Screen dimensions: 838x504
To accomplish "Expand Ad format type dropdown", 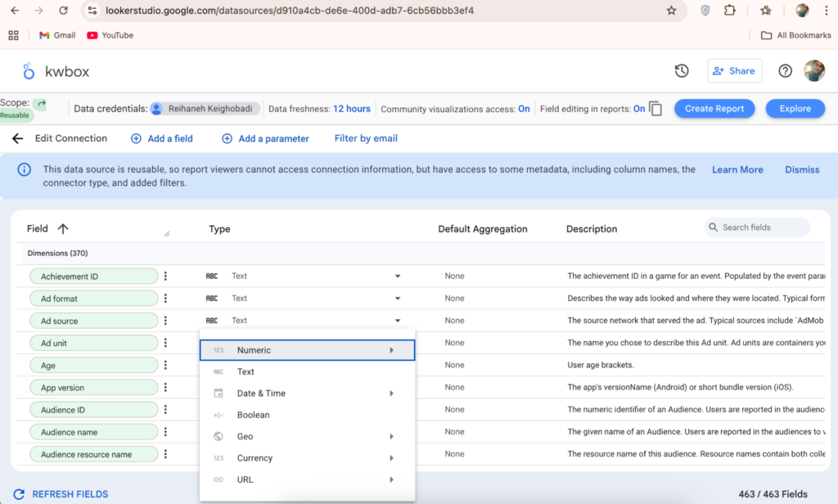I will coord(398,299).
